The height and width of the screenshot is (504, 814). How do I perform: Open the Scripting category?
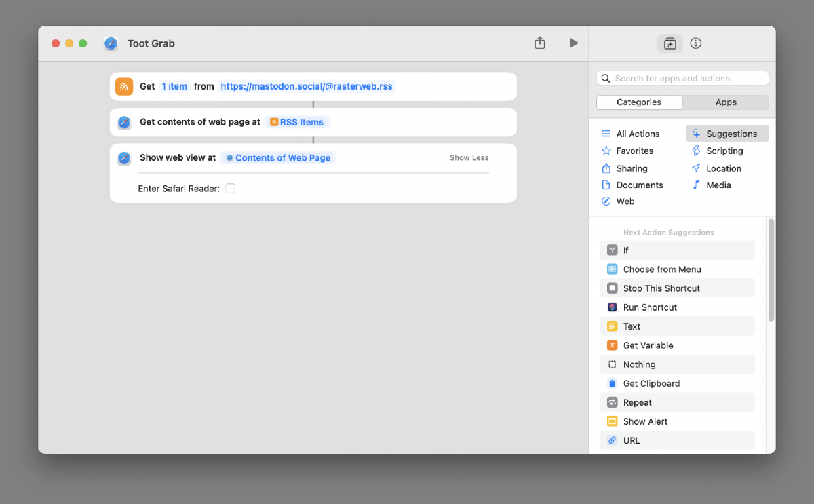coord(724,151)
